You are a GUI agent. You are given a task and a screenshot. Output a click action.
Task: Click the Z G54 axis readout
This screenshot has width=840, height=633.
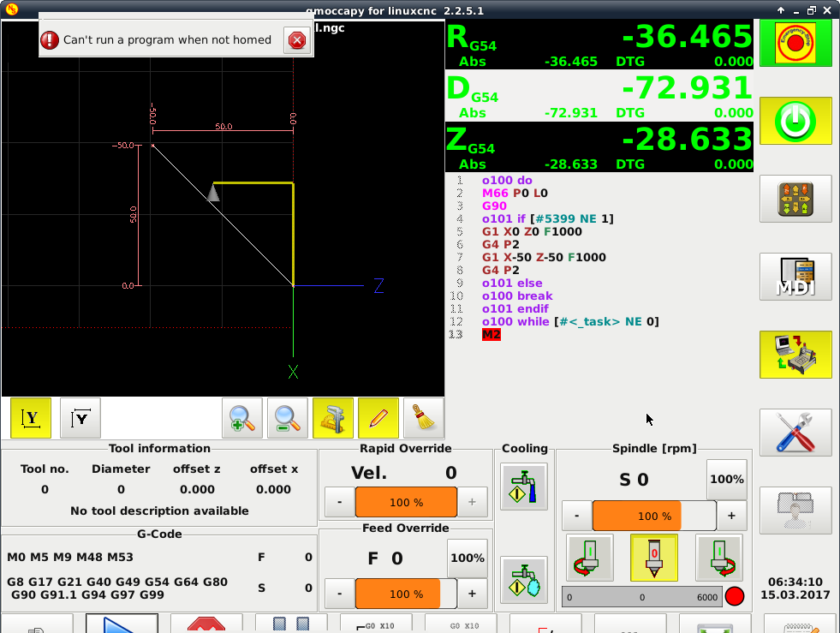pyautogui.click(x=599, y=147)
